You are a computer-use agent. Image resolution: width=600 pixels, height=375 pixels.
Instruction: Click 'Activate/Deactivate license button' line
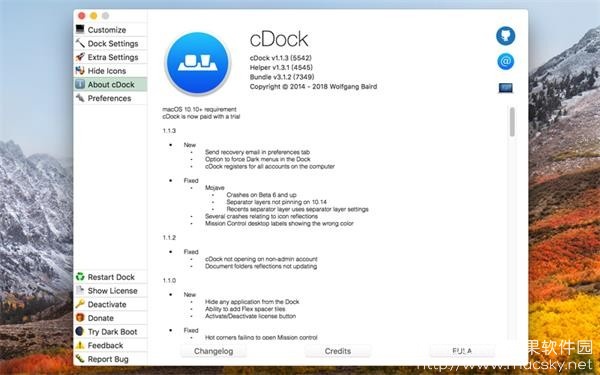pyautogui.click(x=250, y=316)
